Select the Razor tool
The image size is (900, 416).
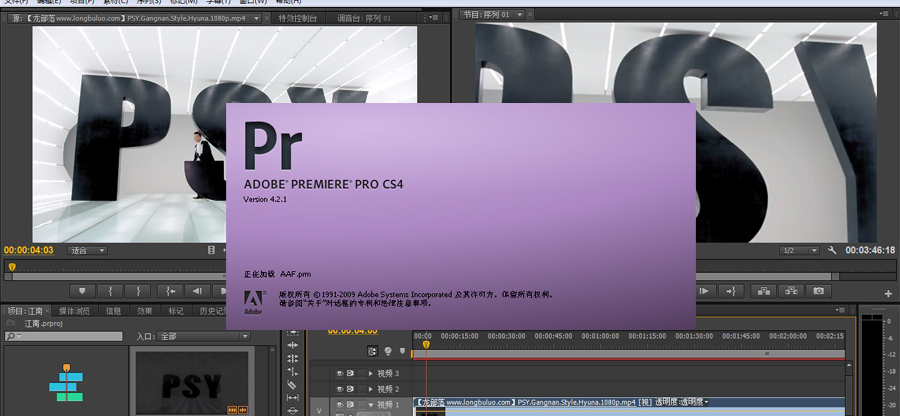[293, 384]
